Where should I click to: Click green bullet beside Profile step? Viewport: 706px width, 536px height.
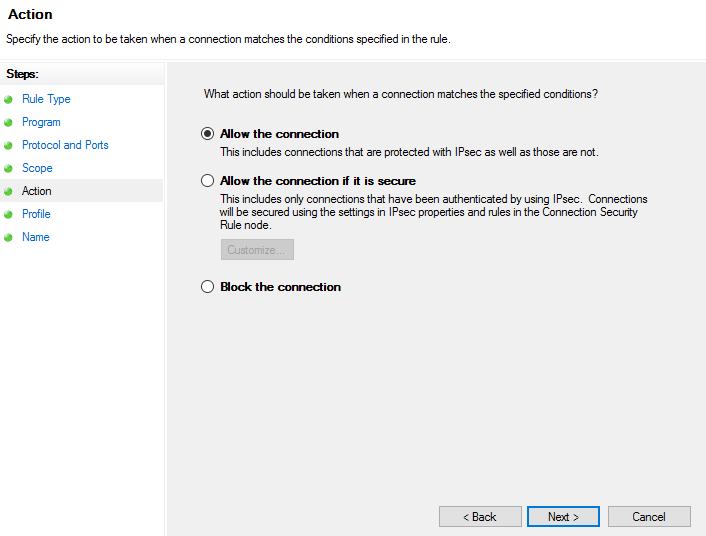pyautogui.click(x=8, y=214)
